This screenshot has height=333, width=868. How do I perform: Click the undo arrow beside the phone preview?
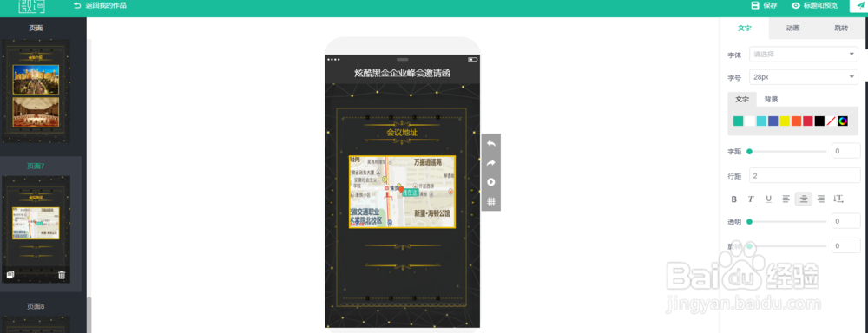(490, 143)
